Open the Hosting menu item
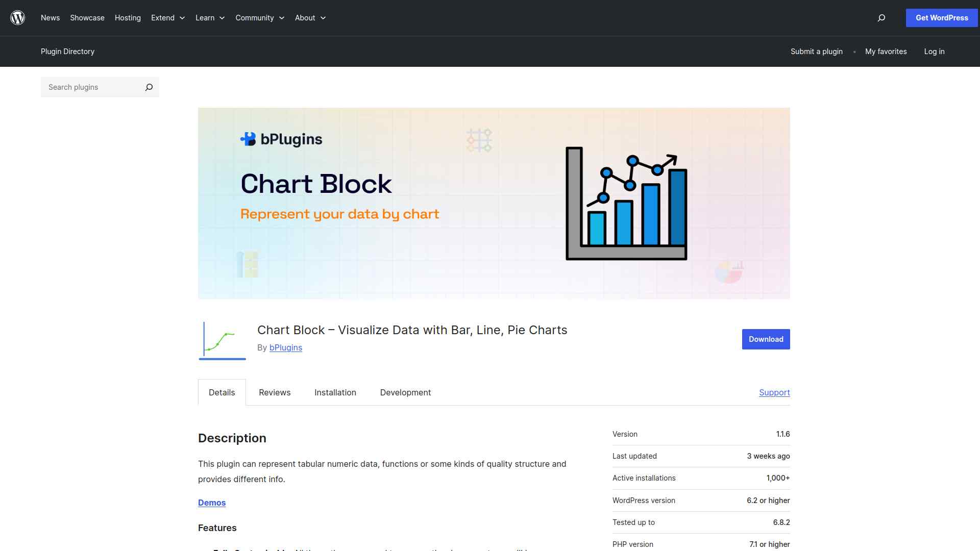This screenshot has height=551, width=980. click(x=128, y=18)
